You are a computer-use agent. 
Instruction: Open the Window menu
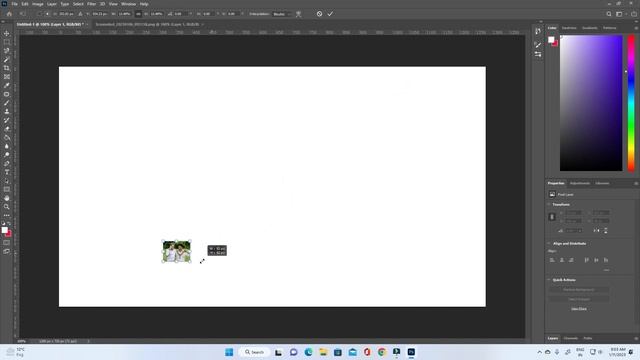128,4
